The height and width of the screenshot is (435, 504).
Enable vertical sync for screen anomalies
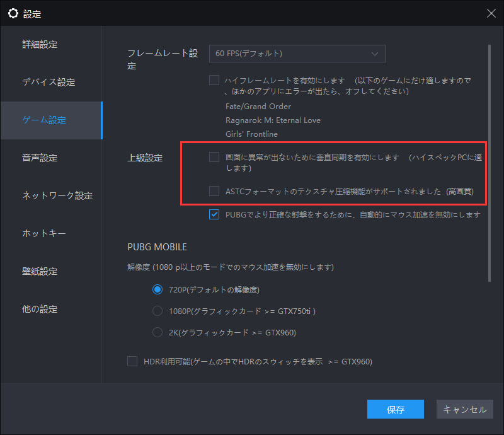pyautogui.click(x=214, y=157)
